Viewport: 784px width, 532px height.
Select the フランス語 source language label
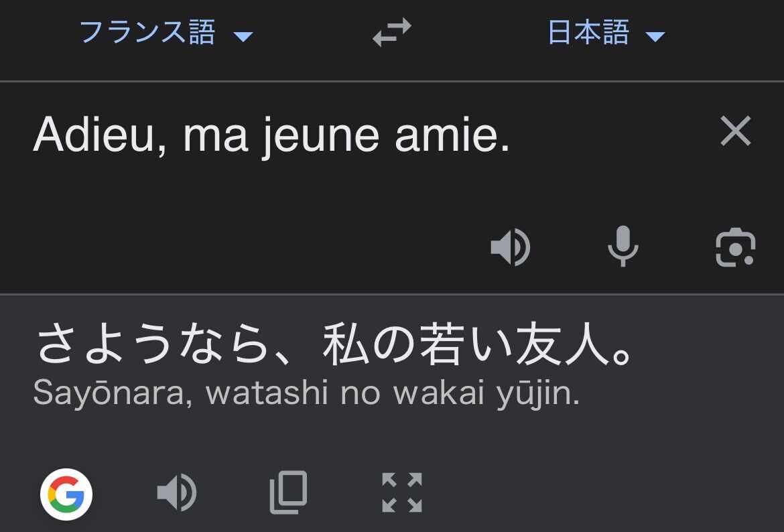pos(147,32)
